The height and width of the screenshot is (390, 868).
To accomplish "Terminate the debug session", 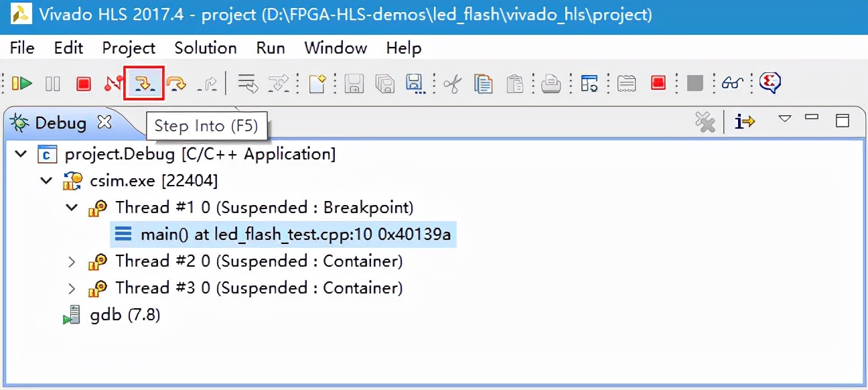I will pyautogui.click(x=83, y=83).
